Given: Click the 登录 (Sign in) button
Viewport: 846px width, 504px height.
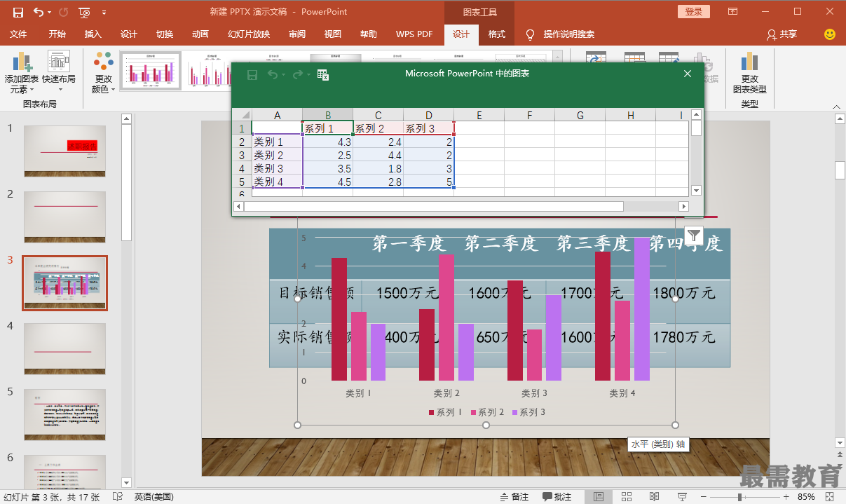Looking at the screenshot, I should pyautogui.click(x=694, y=12).
